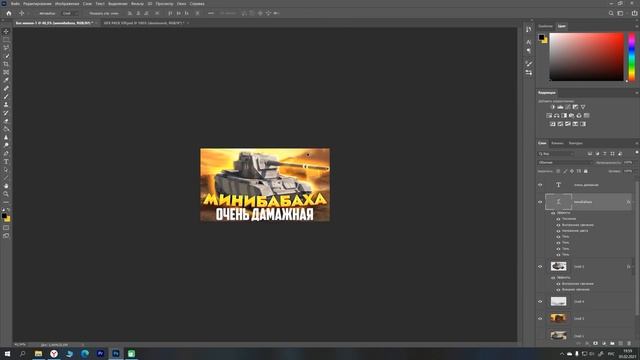Open the Фильтр menu

(137, 4)
